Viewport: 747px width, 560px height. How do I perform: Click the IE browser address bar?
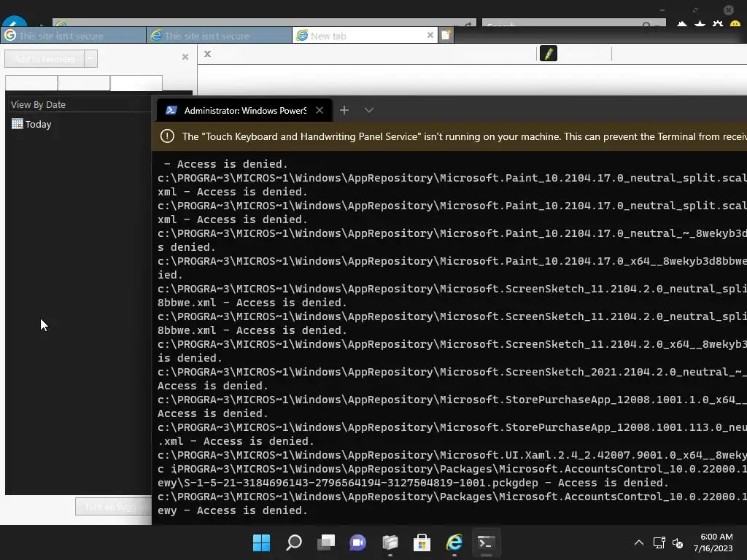(264, 23)
